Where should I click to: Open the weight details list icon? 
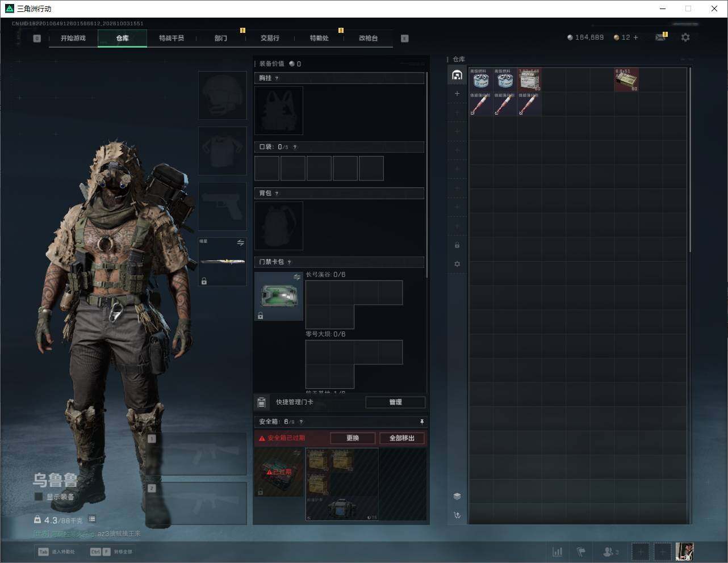tap(92, 519)
